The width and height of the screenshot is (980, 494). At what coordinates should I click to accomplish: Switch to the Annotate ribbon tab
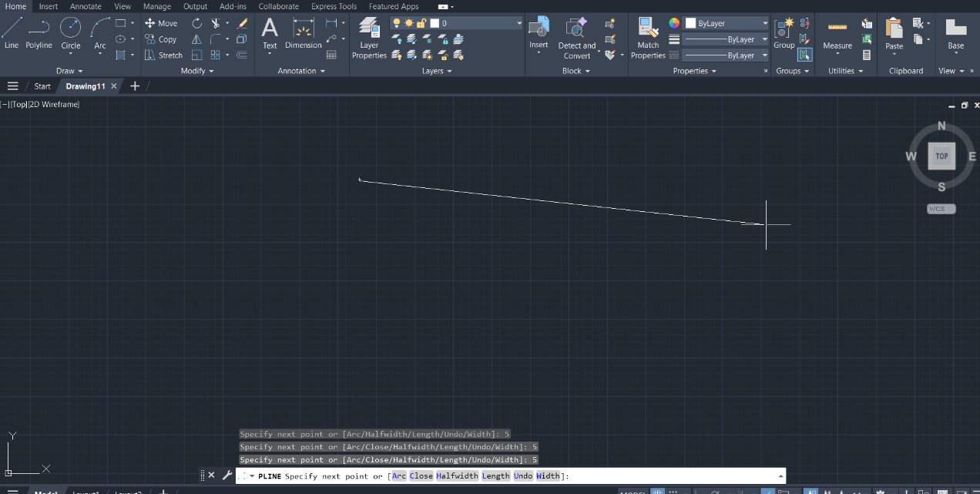pyautogui.click(x=86, y=6)
